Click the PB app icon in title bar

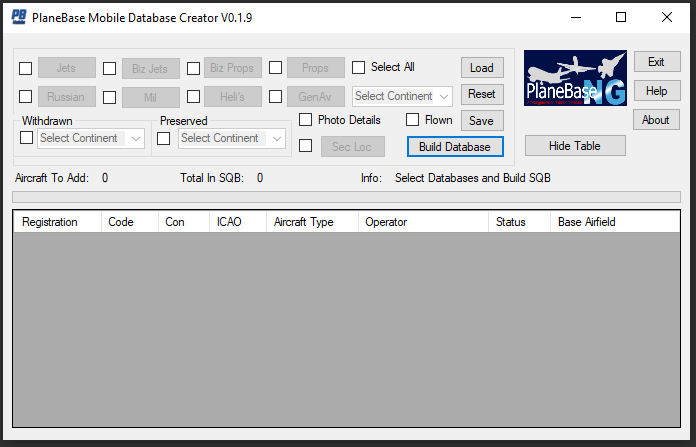(x=18, y=17)
